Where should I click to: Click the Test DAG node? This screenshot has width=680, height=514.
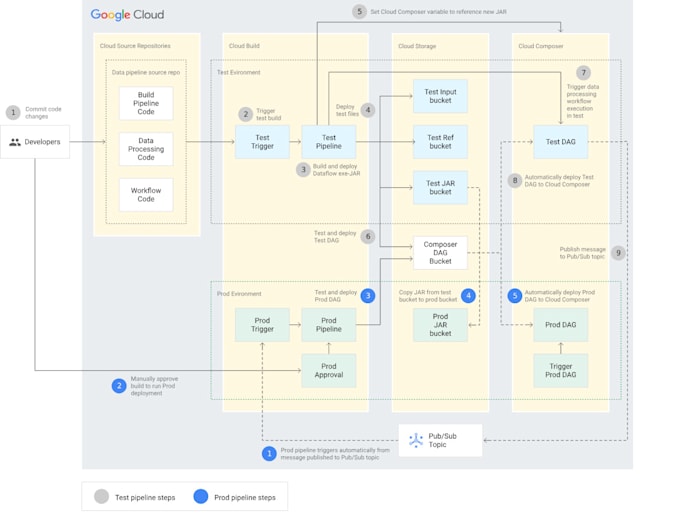pyautogui.click(x=561, y=142)
